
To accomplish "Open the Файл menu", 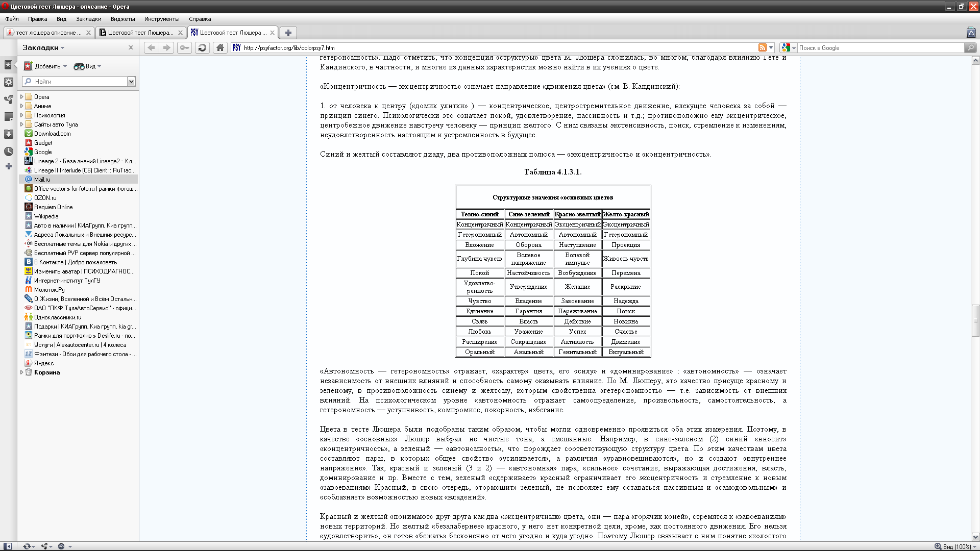I will (x=12, y=19).
